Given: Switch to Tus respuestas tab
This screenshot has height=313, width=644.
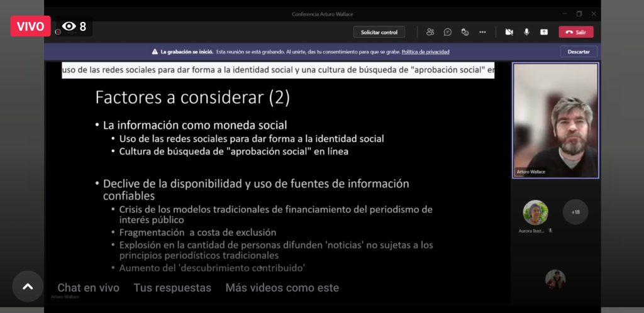Looking at the screenshot, I should pyautogui.click(x=172, y=288).
